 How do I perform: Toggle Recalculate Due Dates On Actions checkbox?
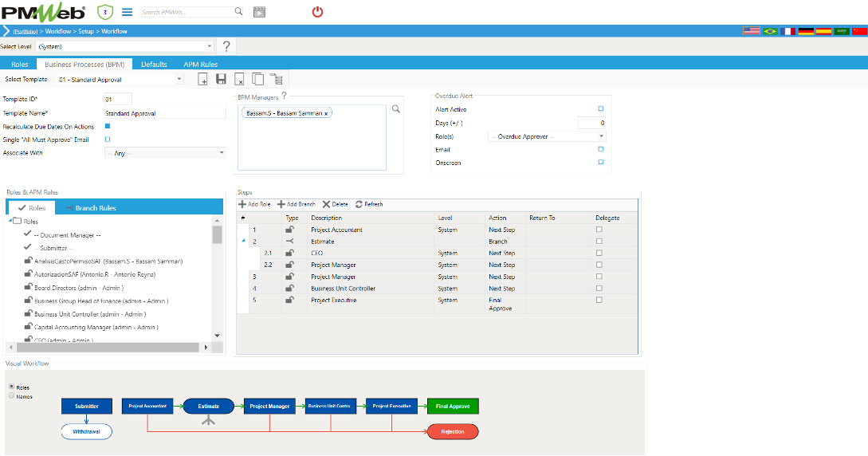(108, 126)
